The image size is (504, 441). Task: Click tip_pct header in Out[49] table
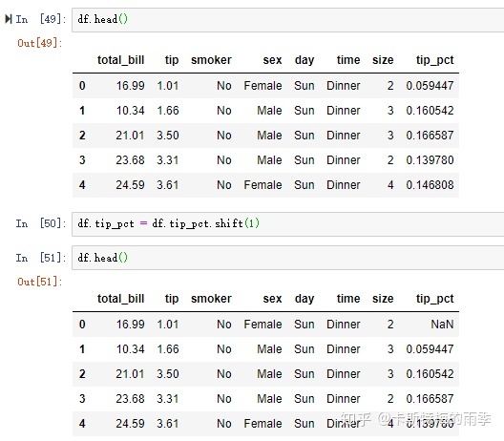coord(434,60)
